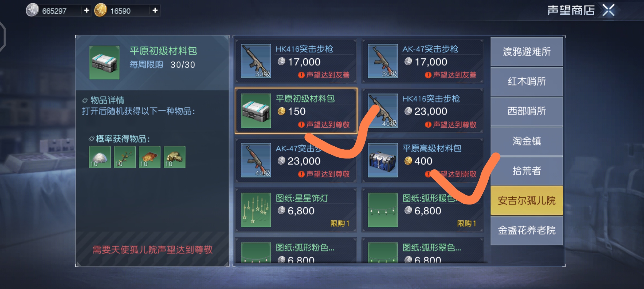
Task: Select the branch material reward icon
Action: tap(125, 157)
